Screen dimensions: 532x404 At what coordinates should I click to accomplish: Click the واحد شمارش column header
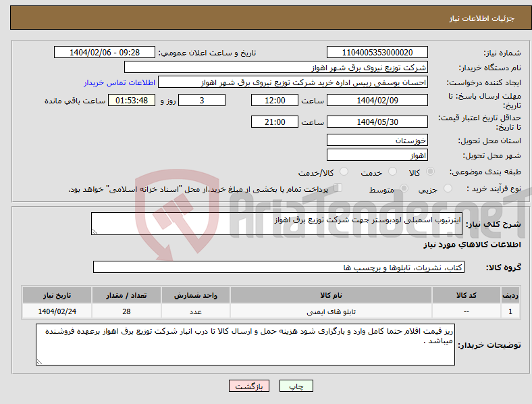pos(195,295)
